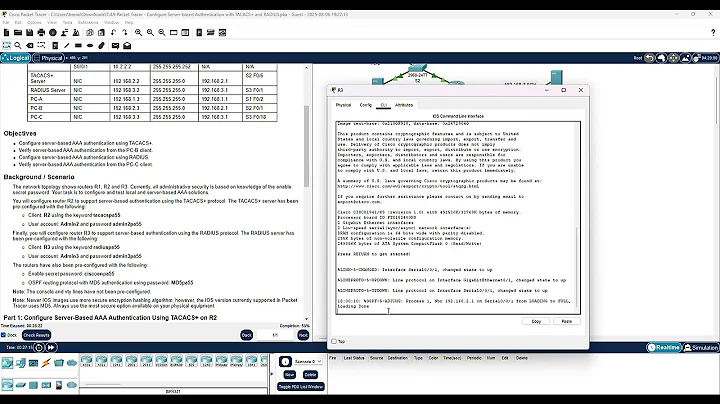The image size is (720, 404).
Task: Choose the Draw Line tool
Action: coord(67,45)
